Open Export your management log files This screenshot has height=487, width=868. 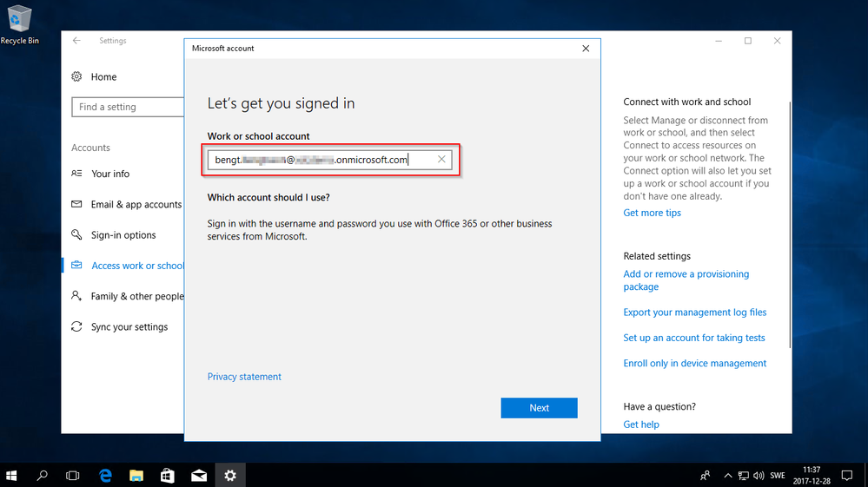695,313
